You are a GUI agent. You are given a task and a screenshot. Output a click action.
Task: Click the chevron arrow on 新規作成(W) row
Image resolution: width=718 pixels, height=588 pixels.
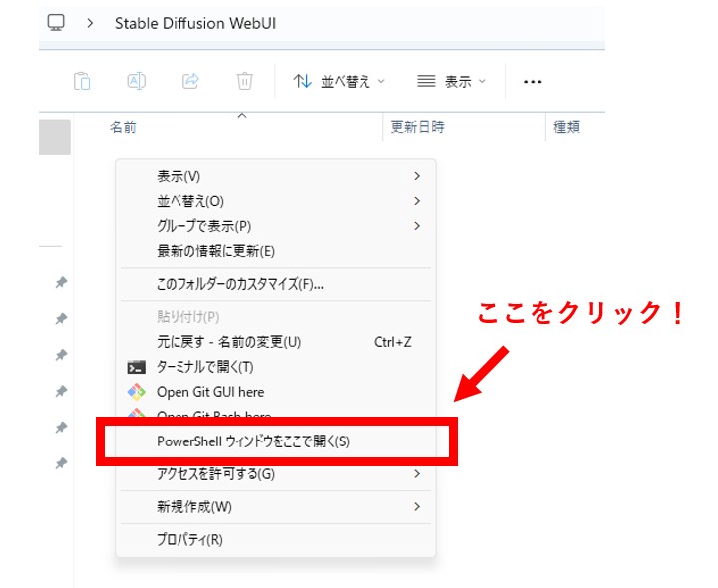click(x=416, y=506)
